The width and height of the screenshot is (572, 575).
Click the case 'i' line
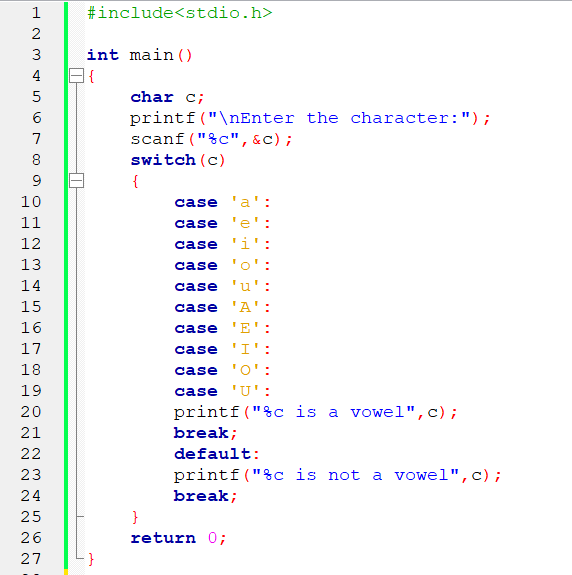(x=223, y=244)
